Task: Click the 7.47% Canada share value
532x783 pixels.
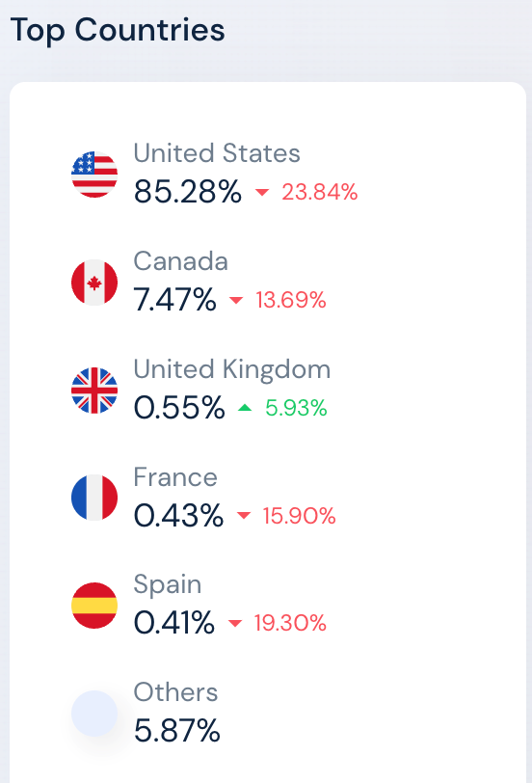Action: tap(175, 300)
